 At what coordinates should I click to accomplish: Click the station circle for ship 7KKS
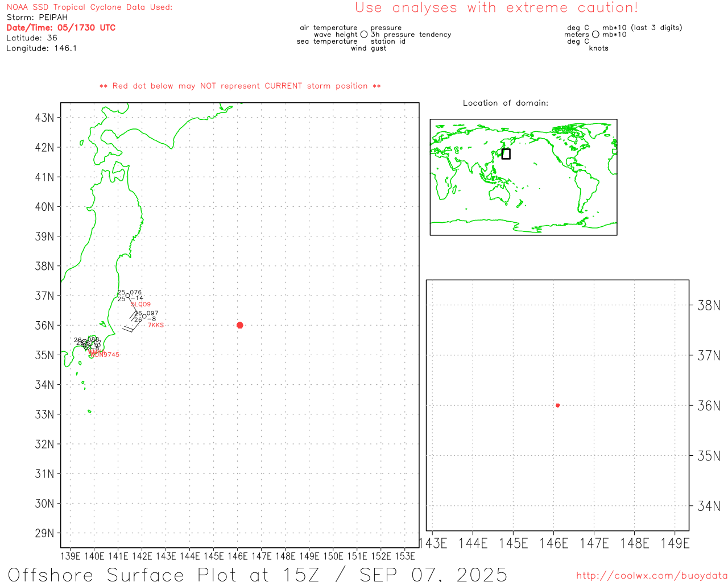pos(144,316)
